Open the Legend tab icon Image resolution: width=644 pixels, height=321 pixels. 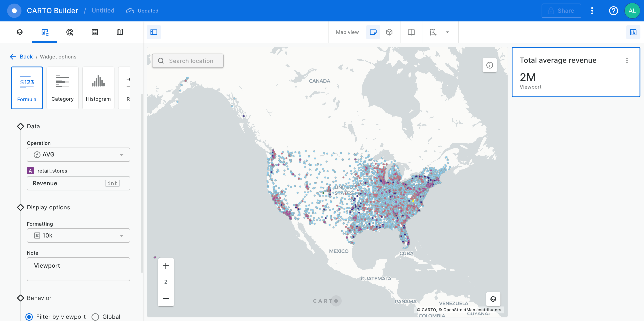[x=95, y=32]
